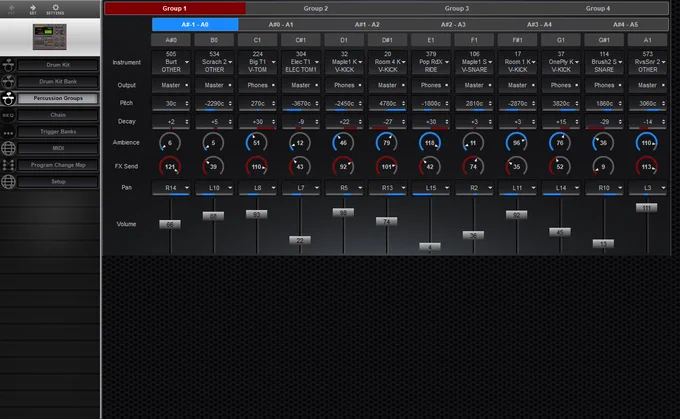Click the decay stepper showing -9
Screen dimensions: 680x419
pyautogui.click(x=301, y=122)
